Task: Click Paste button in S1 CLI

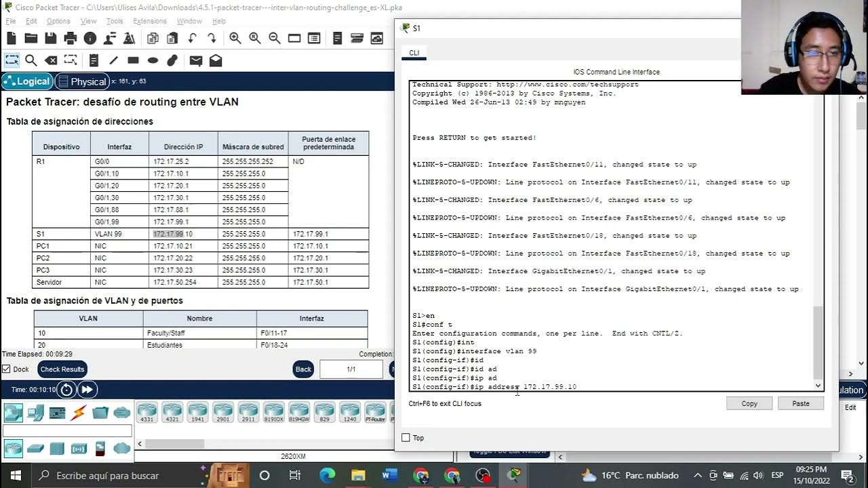Action: point(801,403)
